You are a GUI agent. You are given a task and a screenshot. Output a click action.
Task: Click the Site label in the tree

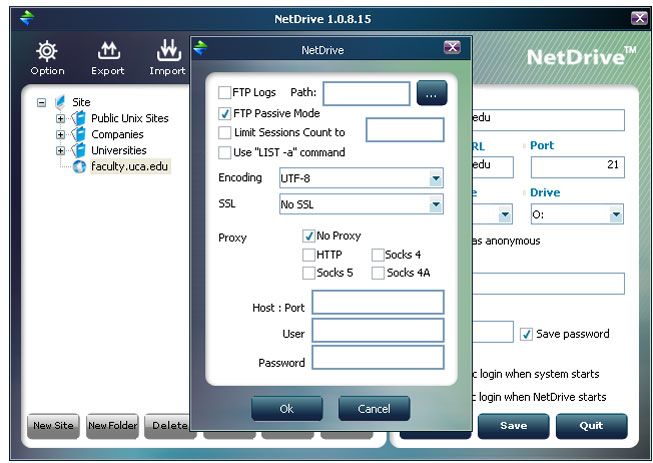pyautogui.click(x=81, y=102)
